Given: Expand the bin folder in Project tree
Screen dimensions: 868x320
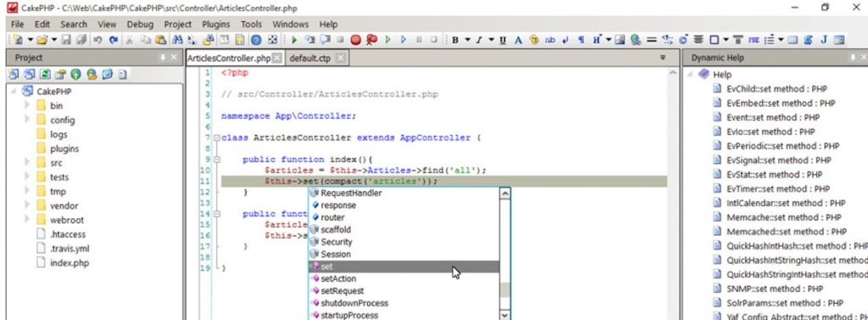Looking at the screenshot, I should point(26,105).
